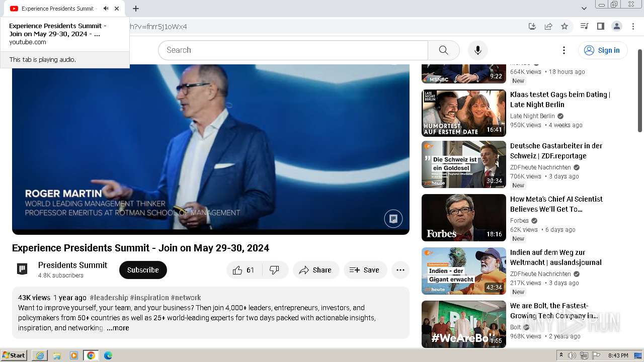
Task: Open How Meta's Chief AI Scientist title
Action: pyautogui.click(x=556, y=204)
